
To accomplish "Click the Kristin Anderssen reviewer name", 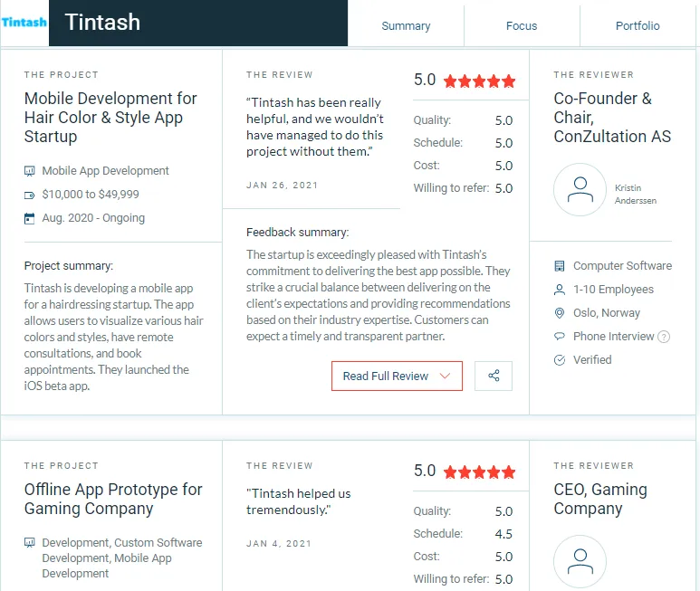I will [636, 194].
